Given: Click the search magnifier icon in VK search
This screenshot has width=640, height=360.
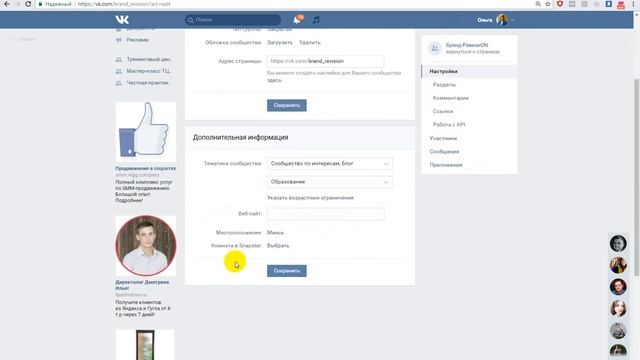Looking at the screenshot, I should [x=191, y=20].
